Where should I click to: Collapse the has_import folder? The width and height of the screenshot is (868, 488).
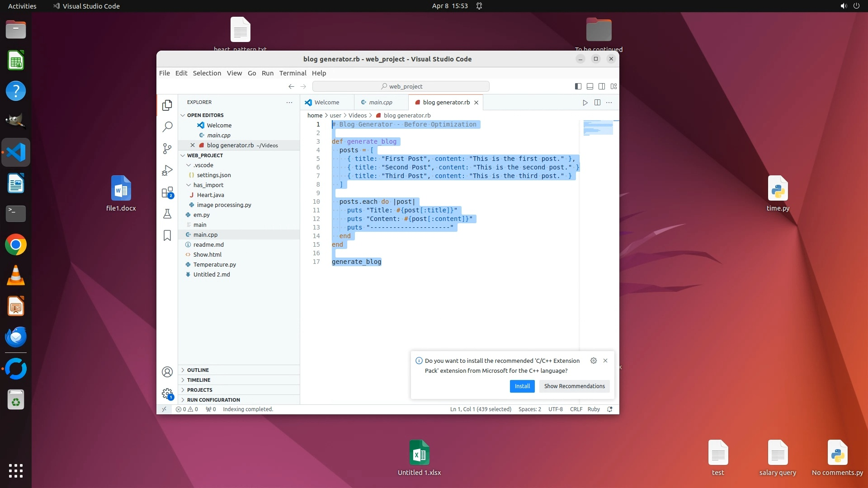click(208, 185)
